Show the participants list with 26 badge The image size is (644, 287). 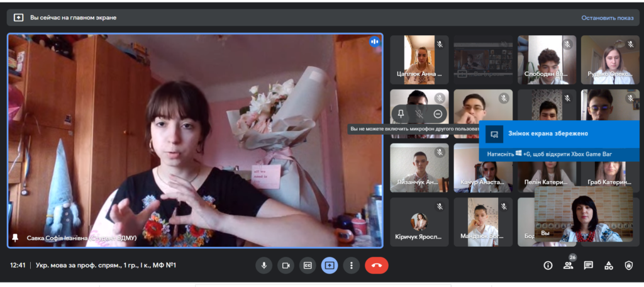coord(569,265)
